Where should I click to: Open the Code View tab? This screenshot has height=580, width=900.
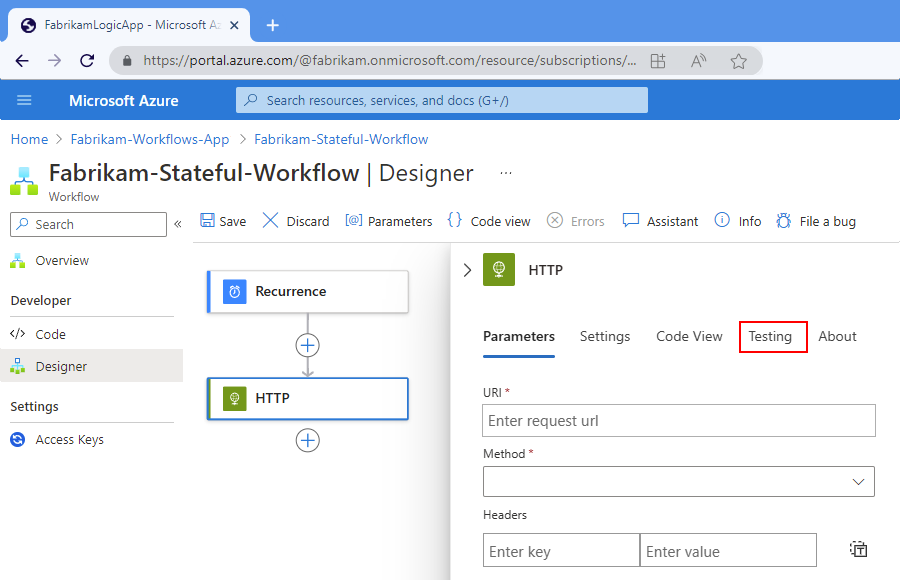689,336
